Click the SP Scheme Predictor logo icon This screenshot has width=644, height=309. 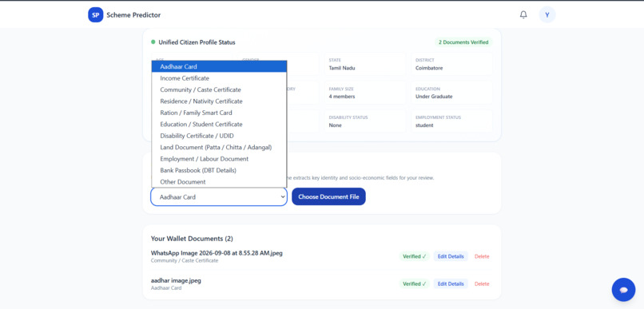tap(95, 15)
